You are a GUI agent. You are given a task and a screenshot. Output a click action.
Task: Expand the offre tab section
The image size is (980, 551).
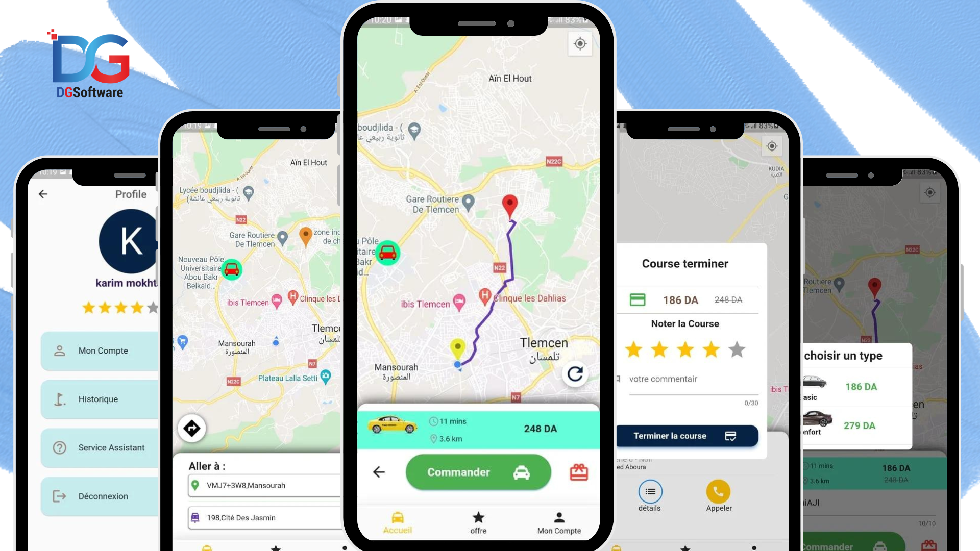click(x=478, y=522)
